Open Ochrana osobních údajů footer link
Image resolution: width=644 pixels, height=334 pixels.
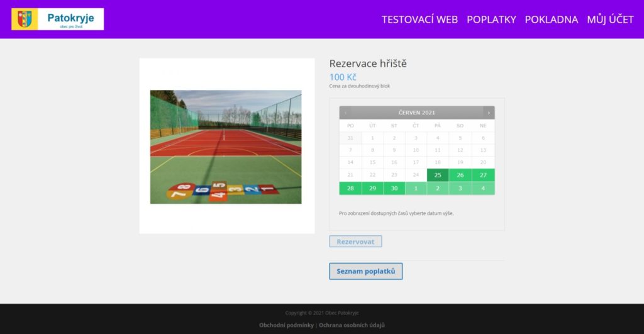(x=352, y=325)
